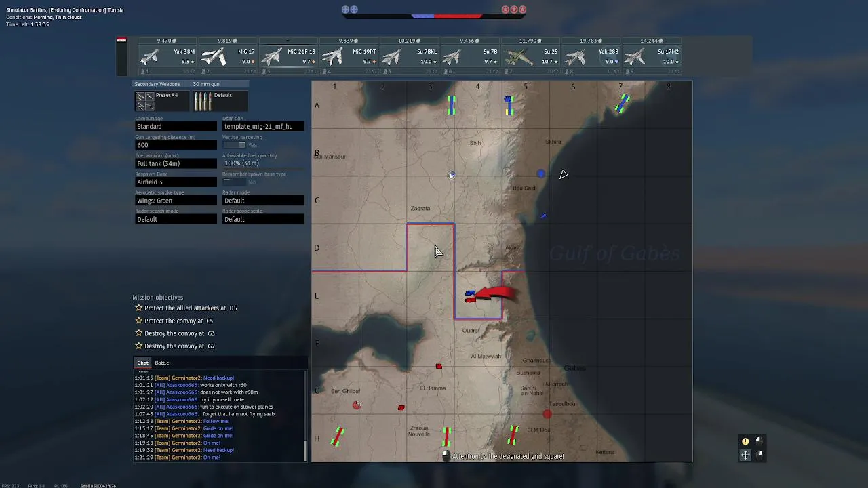Select the green airfield marker near column 7 top

[x=622, y=103]
